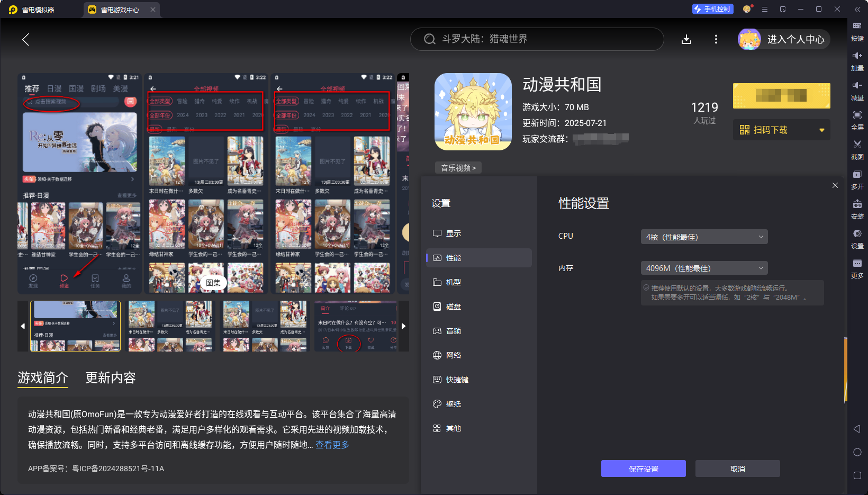Viewport: 868px width, 495px height.
Task: Switch to 游戏简介 tab
Action: click(43, 377)
